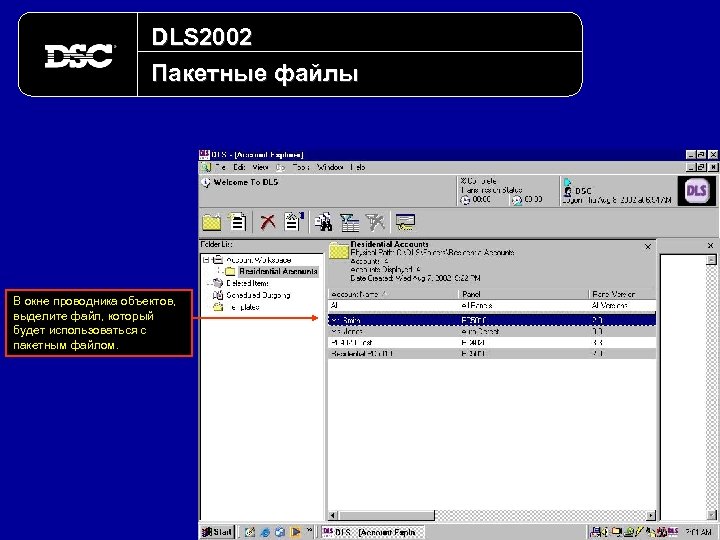Screen dimensions: 720x540
Task: Click the Welcome To DLS info icon
Action: click(x=206, y=183)
